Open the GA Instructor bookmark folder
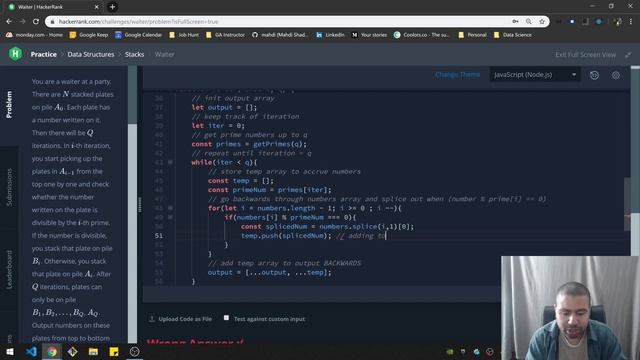Image resolution: width=640 pixels, height=360 pixels. tap(225, 35)
